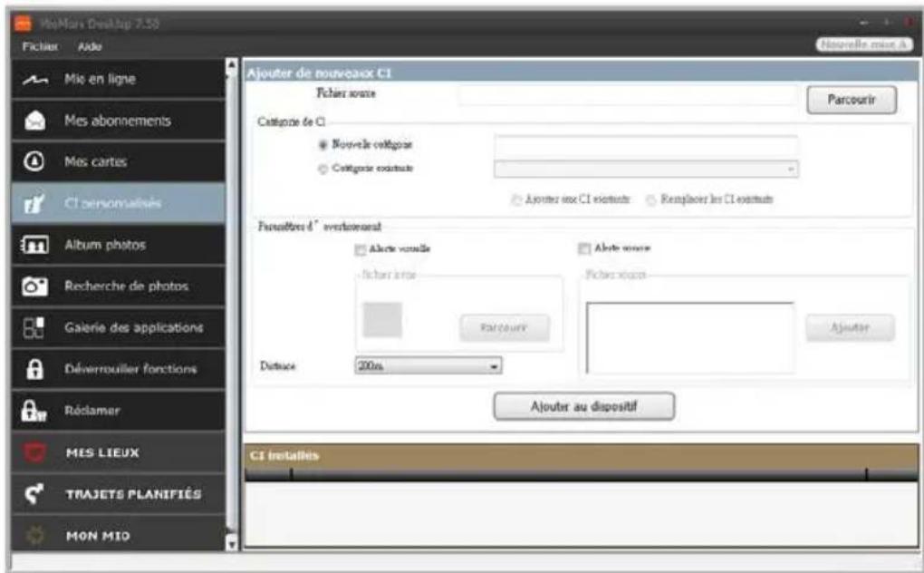
Task: Open Galerie des applications section
Action: pyautogui.click(x=118, y=327)
